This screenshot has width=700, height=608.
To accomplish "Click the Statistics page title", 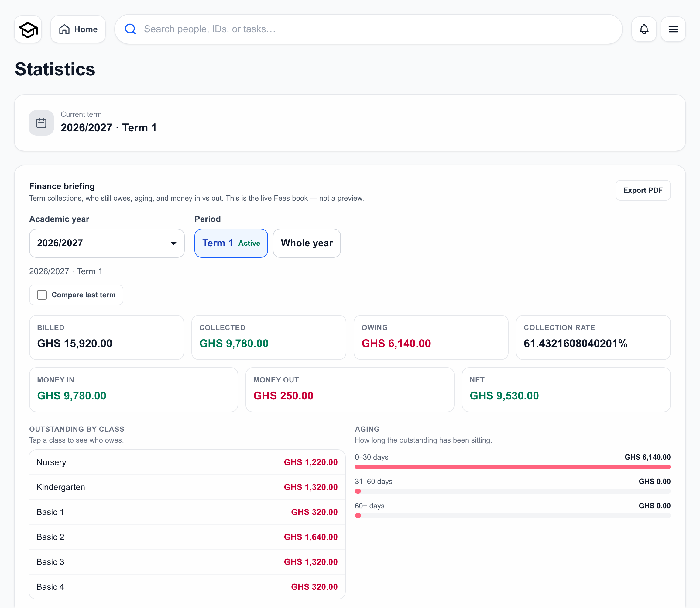I will pos(55,69).
